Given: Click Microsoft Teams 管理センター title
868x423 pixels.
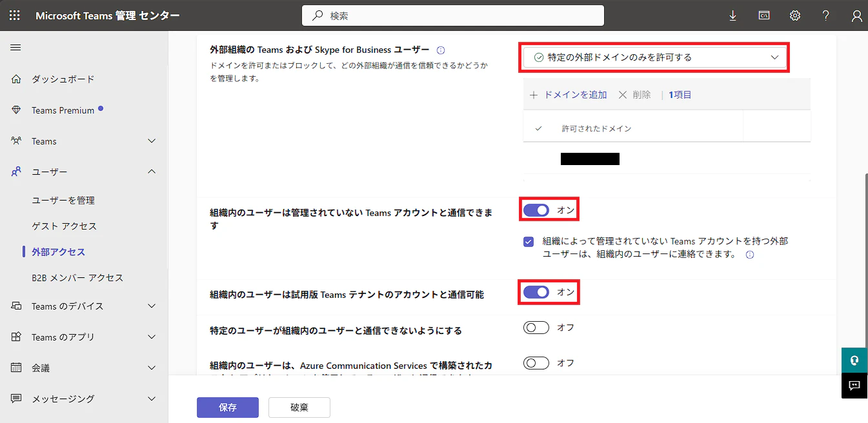Looking at the screenshot, I should [108, 15].
